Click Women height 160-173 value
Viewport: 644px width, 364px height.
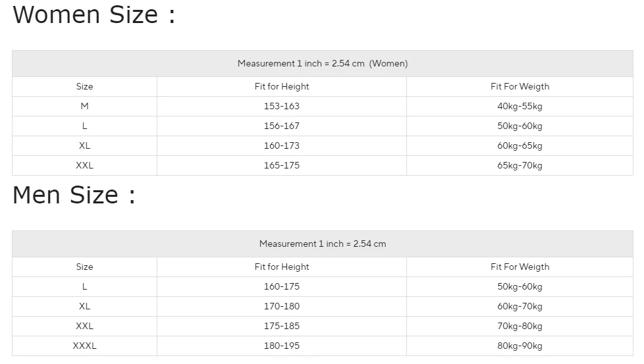tap(281, 146)
